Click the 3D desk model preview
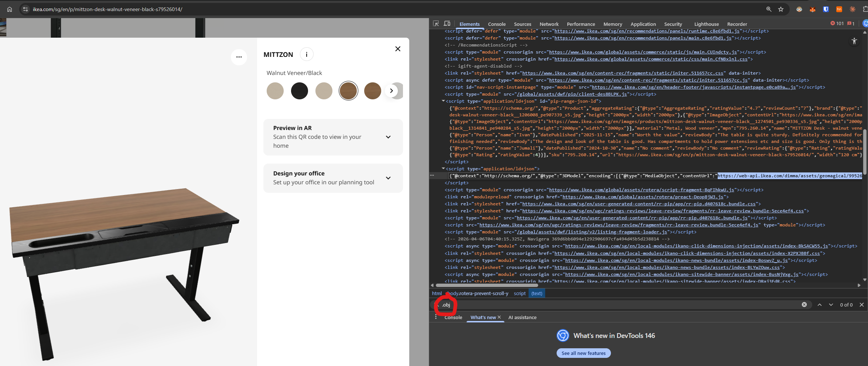The image size is (868, 366). click(125, 274)
